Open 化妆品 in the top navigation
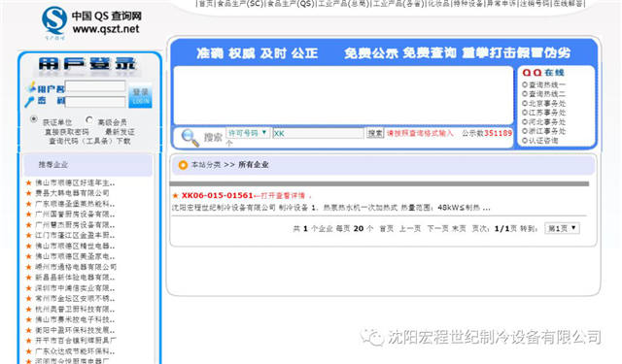This screenshot has height=364, width=622. [x=438, y=3]
